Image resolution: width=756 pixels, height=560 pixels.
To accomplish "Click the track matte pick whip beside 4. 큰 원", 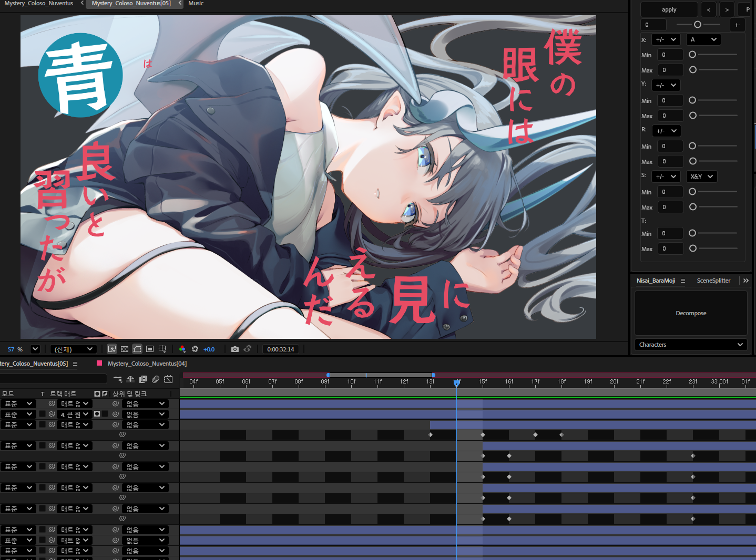I will 52,414.
